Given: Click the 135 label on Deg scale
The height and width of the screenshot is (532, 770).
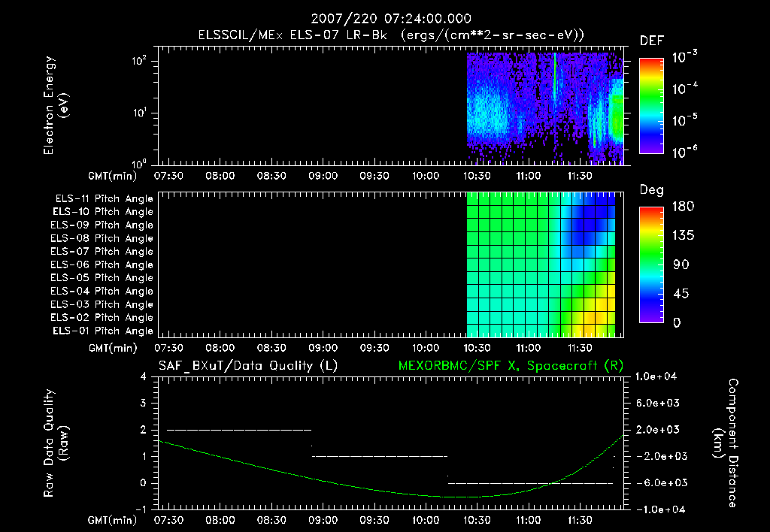Looking at the screenshot, I should tap(683, 236).
